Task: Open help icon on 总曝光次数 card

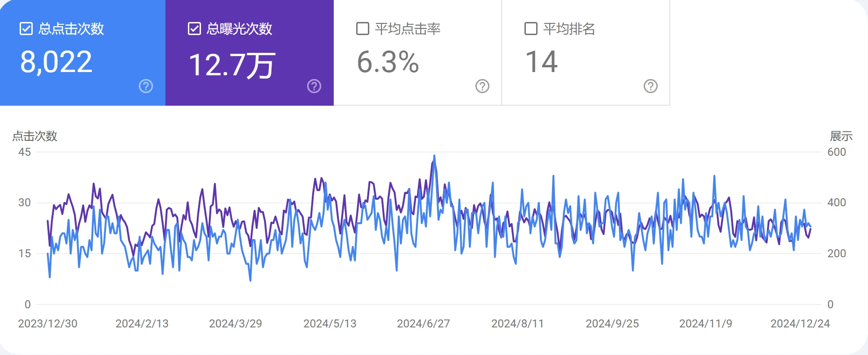Action: click(314, 86)
